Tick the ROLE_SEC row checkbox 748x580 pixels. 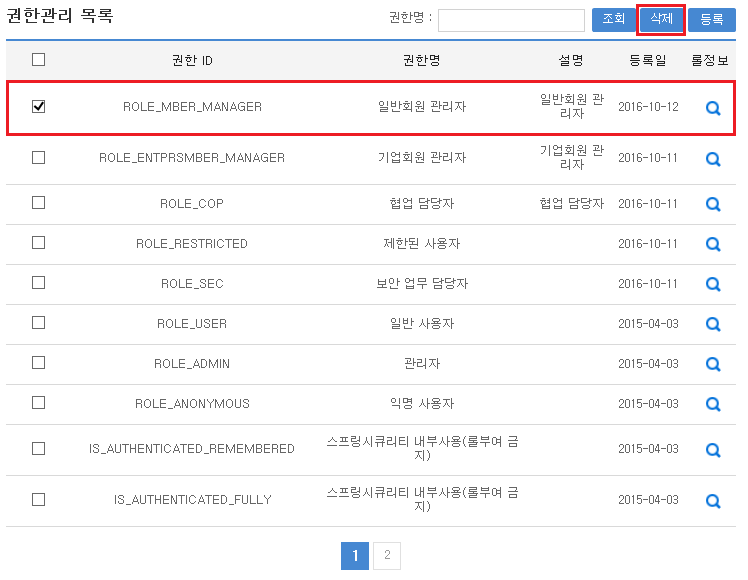pos(39,283)
